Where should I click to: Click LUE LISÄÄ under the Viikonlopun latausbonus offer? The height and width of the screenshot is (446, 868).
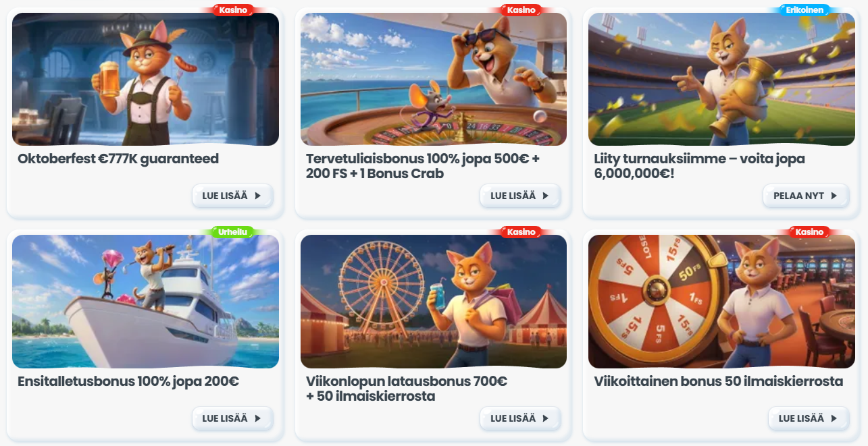tap(520, 418)
